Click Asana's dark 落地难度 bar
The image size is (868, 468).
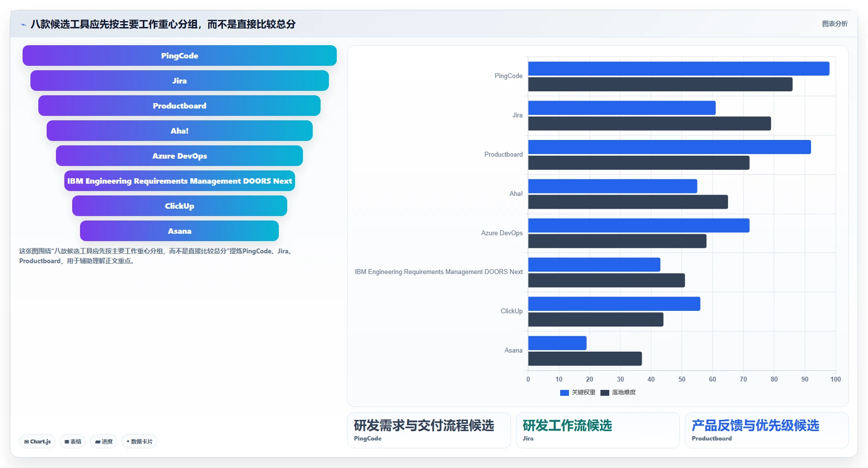click(585, 359)
